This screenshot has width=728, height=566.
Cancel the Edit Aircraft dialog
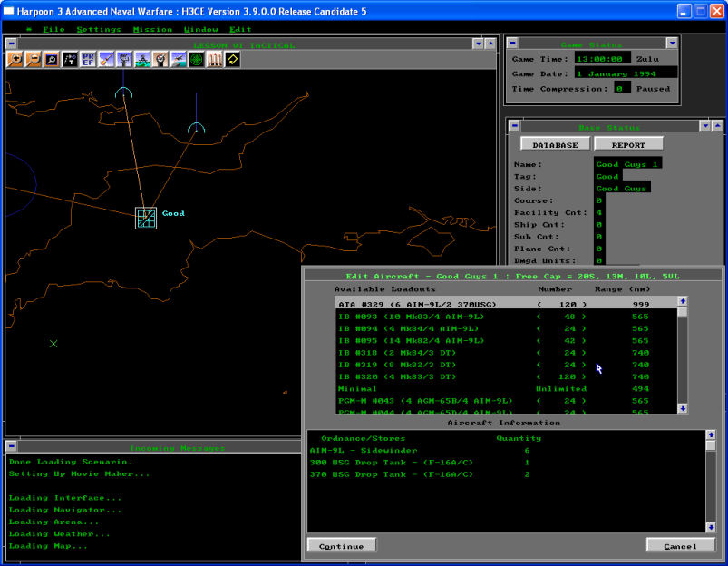point(681,545)
